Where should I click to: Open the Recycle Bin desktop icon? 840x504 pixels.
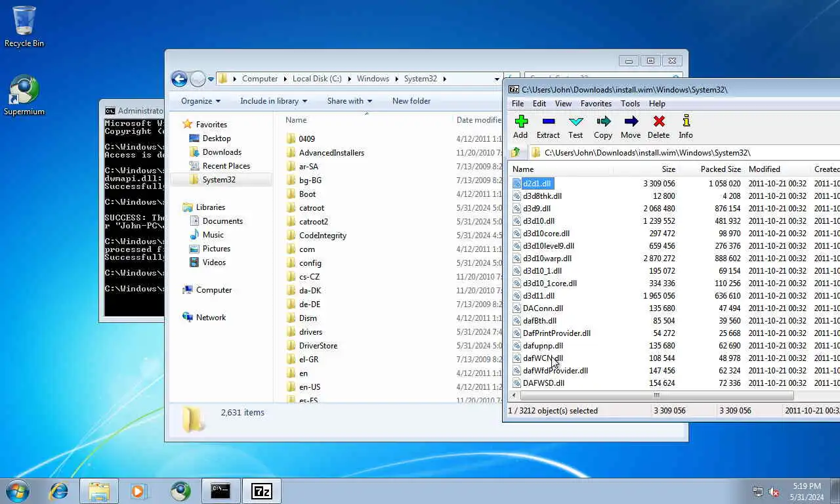24,26
